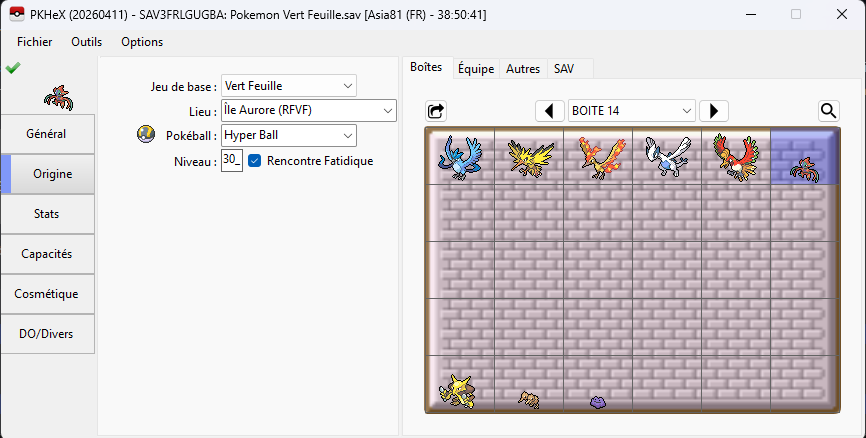Go to the next box with right arrow
Image resolution: width=866 pixels, height=438 pixels.
coord(713,111)
